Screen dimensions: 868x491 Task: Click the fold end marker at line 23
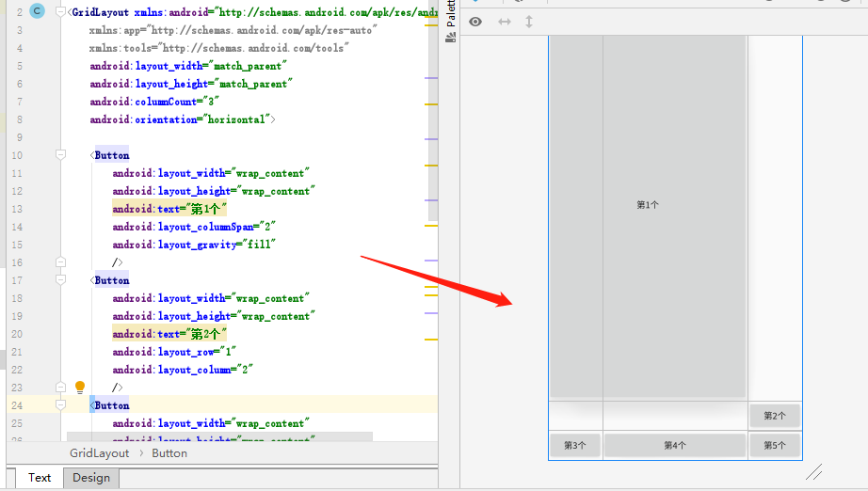click(x=61, y=387)
